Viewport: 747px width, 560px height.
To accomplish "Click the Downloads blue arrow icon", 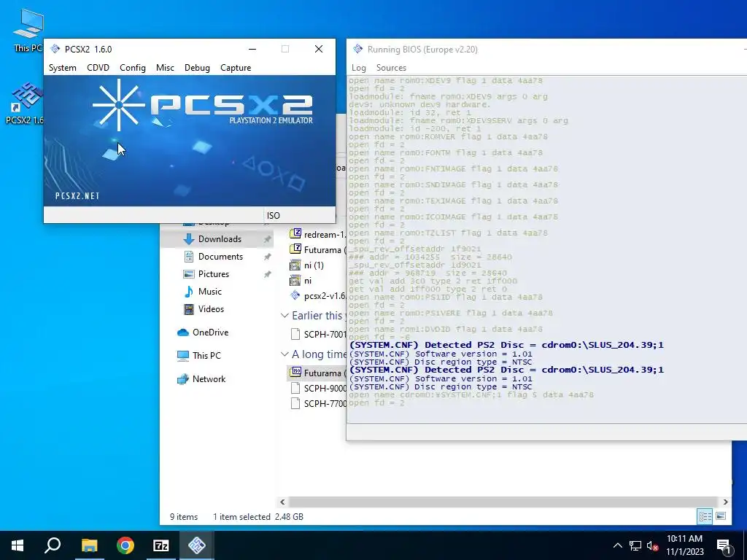I will click(189, 239).
